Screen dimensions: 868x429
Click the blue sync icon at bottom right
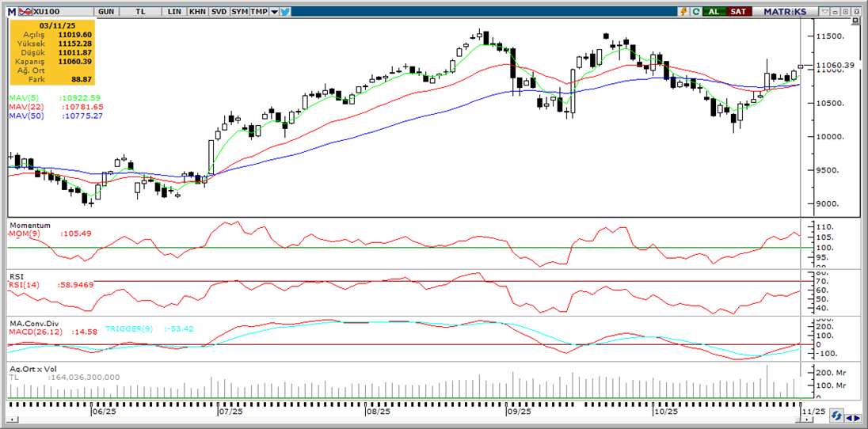point(837,418)
